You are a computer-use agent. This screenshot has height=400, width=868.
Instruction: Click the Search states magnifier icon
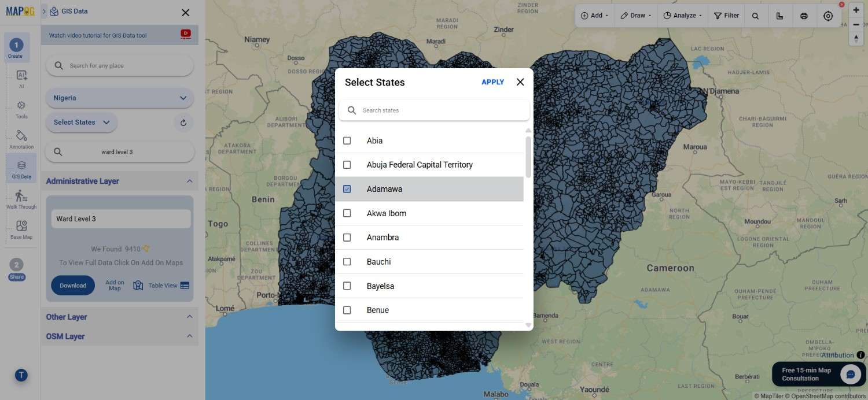352,110
